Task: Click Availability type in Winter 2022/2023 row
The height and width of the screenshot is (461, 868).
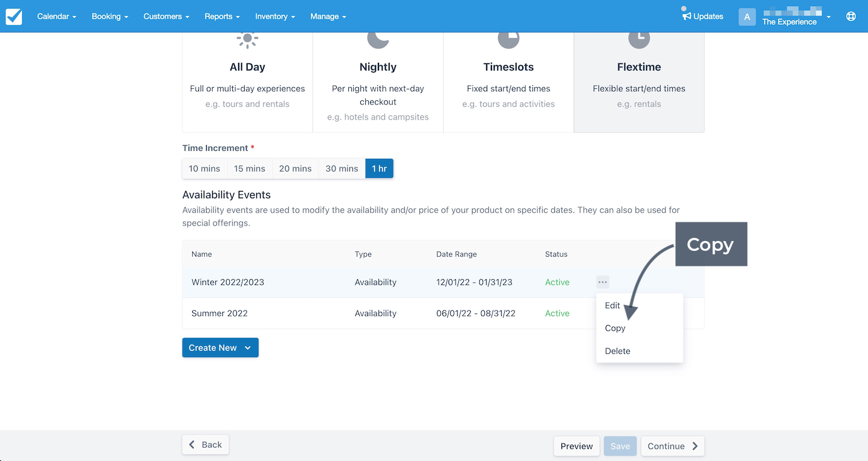Action: click(x=375, y=282)
